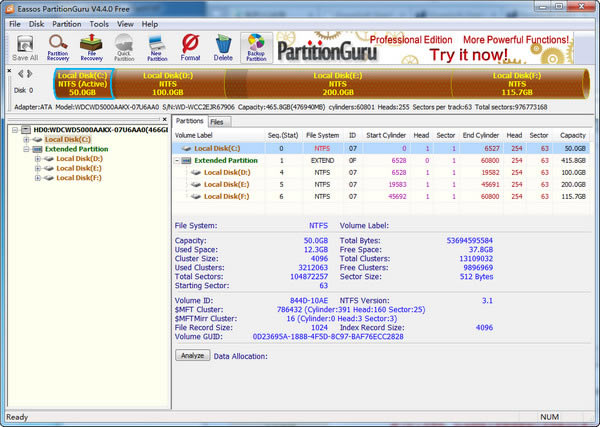Click the Quick Partition icon
Screen dimensions: 600x427
[x=124, y=48]
